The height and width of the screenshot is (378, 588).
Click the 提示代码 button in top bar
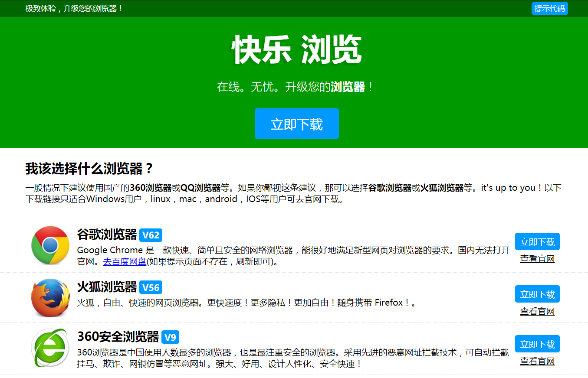point(549,9)
